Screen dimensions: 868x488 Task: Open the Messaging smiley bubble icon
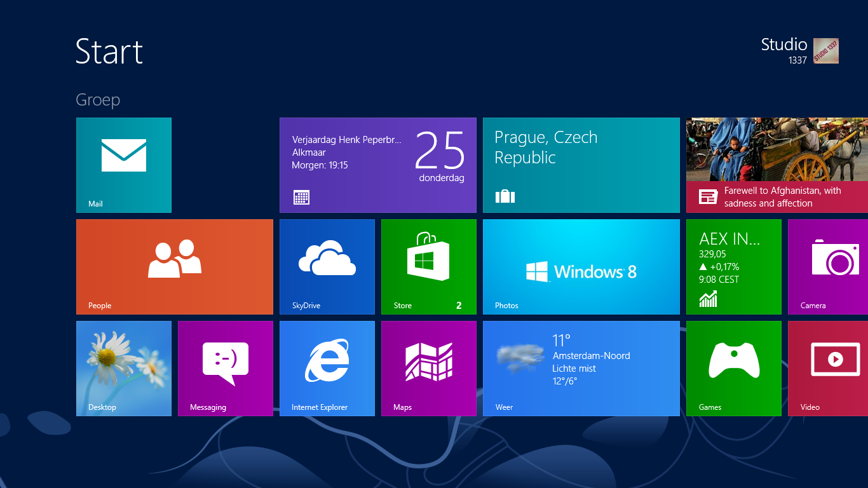pos(226,363)
